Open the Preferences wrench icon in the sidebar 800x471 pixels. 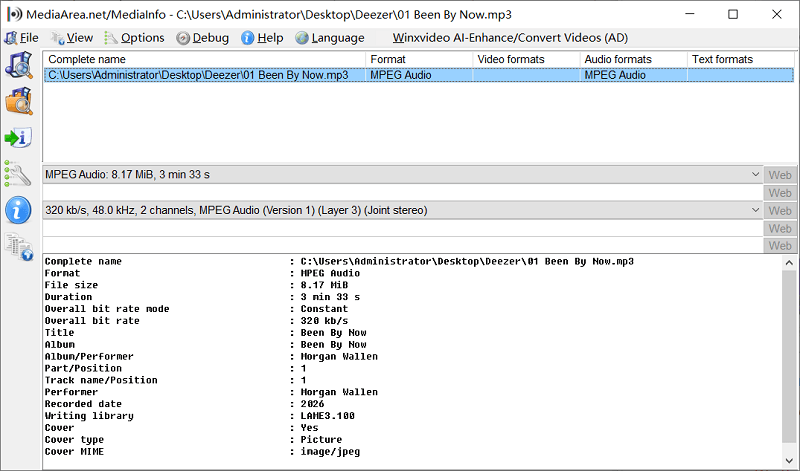[x=18, y=174]
